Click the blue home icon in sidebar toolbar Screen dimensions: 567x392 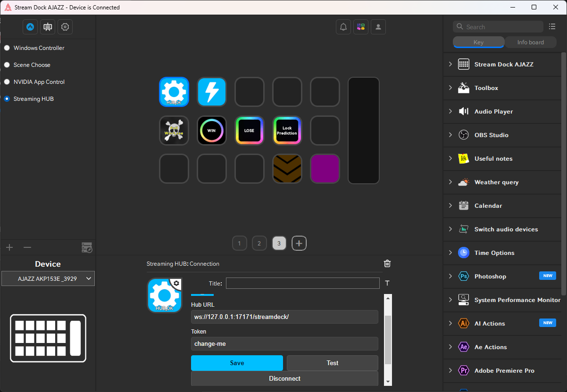pos(30,27)
